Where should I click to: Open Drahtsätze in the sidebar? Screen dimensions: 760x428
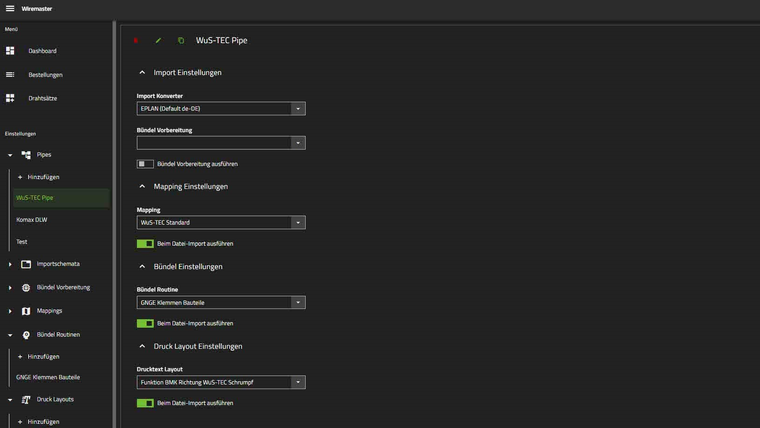click(42, 98)
